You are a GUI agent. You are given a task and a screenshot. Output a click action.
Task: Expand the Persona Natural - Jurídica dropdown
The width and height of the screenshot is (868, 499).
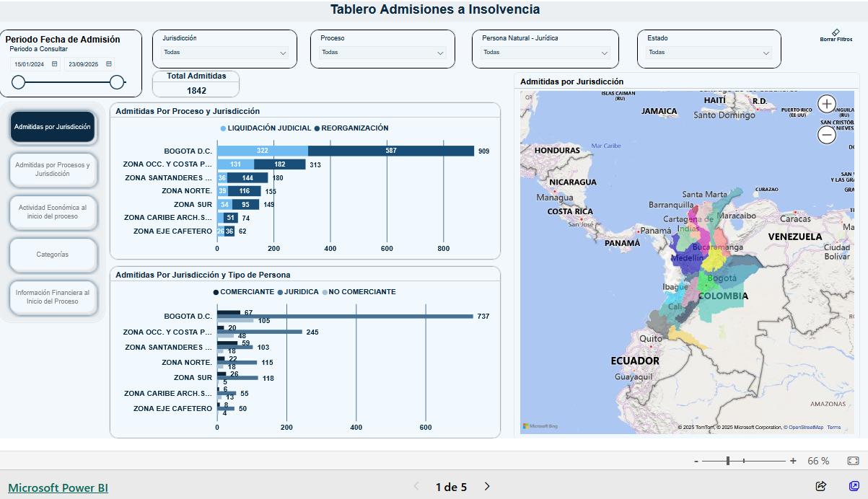pyautogui.click(x=546, y=53)
